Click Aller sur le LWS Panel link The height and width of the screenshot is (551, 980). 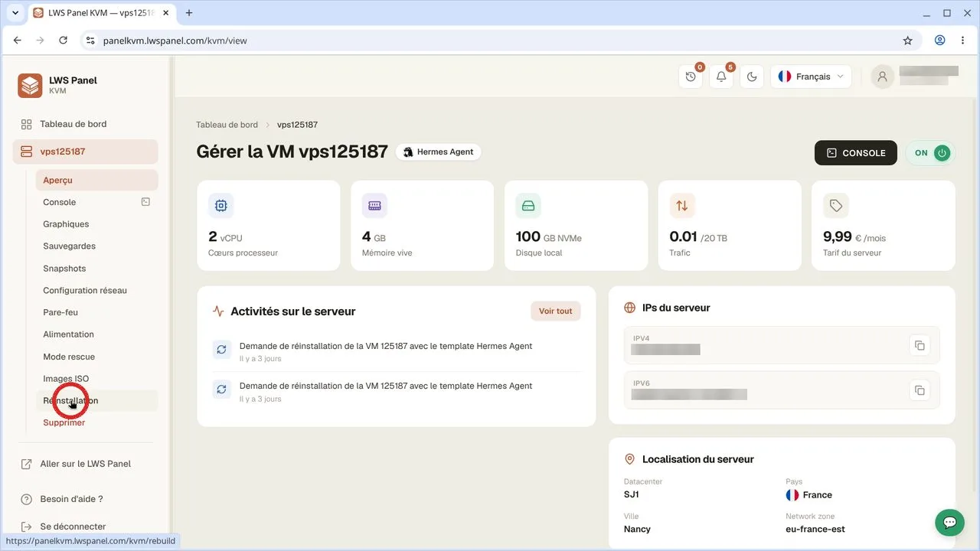pyautogui.click(x=86, y=464)
